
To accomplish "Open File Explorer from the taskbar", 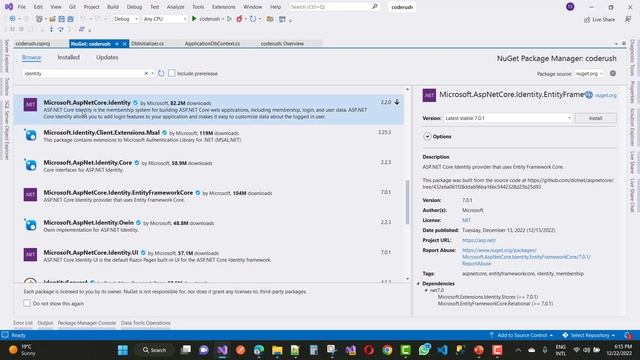I will pos(277,350).
